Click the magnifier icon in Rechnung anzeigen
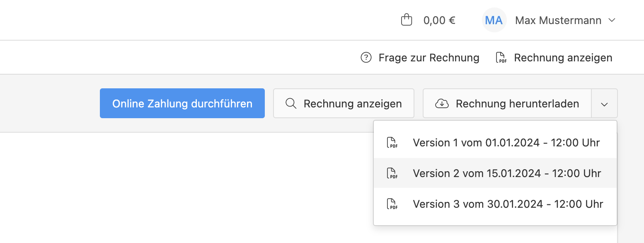 click(x=291, y=103)
